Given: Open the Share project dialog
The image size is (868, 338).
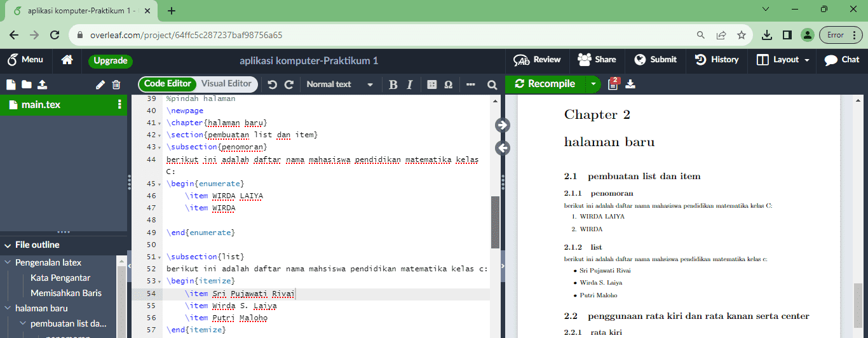Looking at the screenshot, I should (597, 60).
